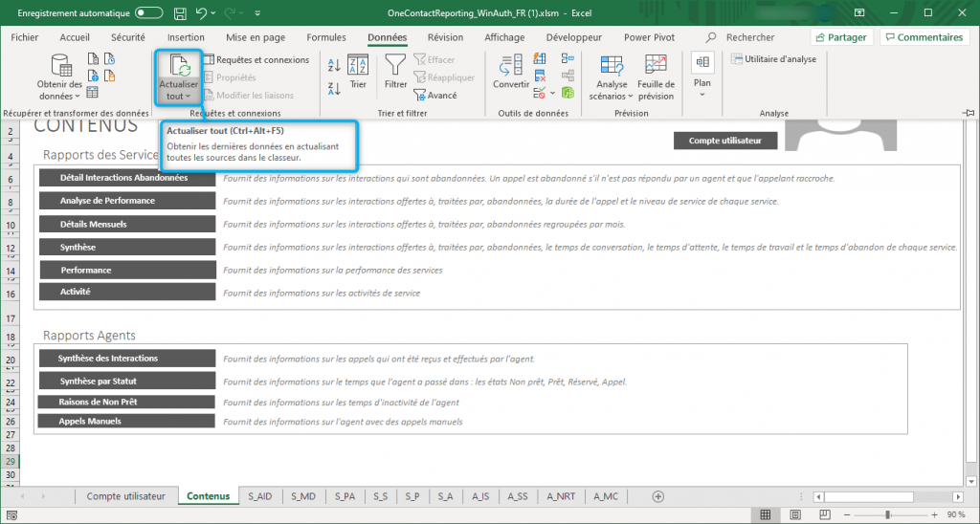Click the Existing Connections orange icon
The width and height of the screenshot is (980, 524).
tap(109, 76)
